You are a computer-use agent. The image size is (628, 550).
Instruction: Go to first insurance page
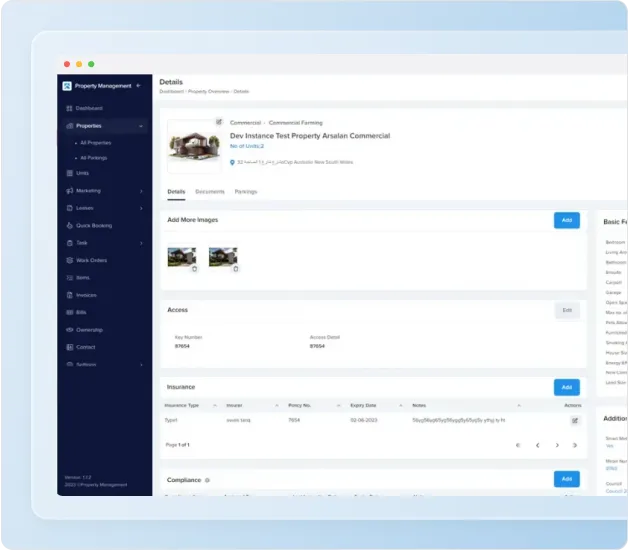tap(518, 445)
